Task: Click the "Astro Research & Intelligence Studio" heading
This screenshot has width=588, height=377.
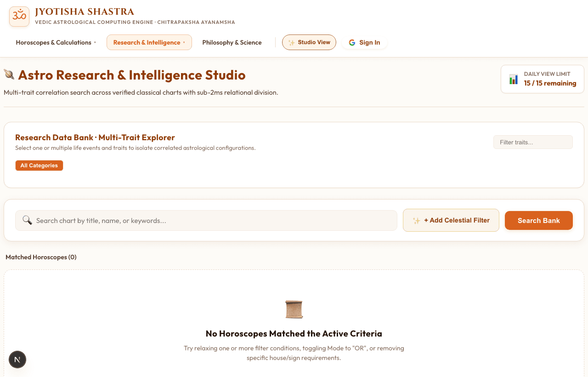Action: (132, 75)
